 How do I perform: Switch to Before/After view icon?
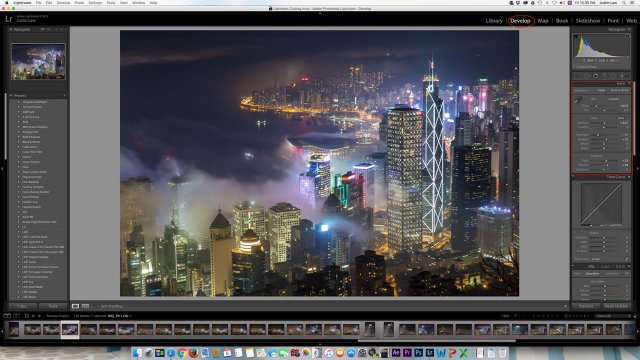tap(85, 306)
